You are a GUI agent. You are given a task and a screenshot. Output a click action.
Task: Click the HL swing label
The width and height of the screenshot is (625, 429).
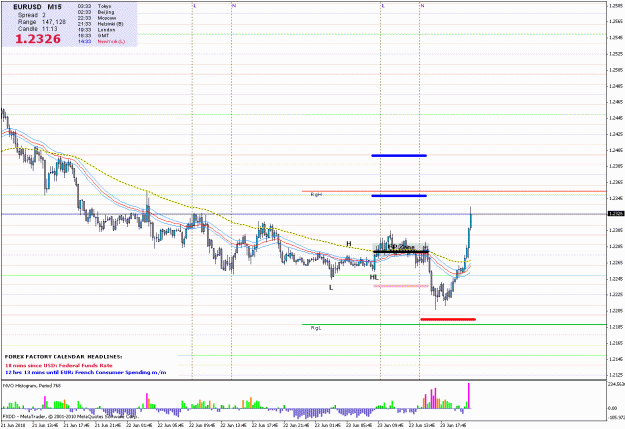[374, 277]
